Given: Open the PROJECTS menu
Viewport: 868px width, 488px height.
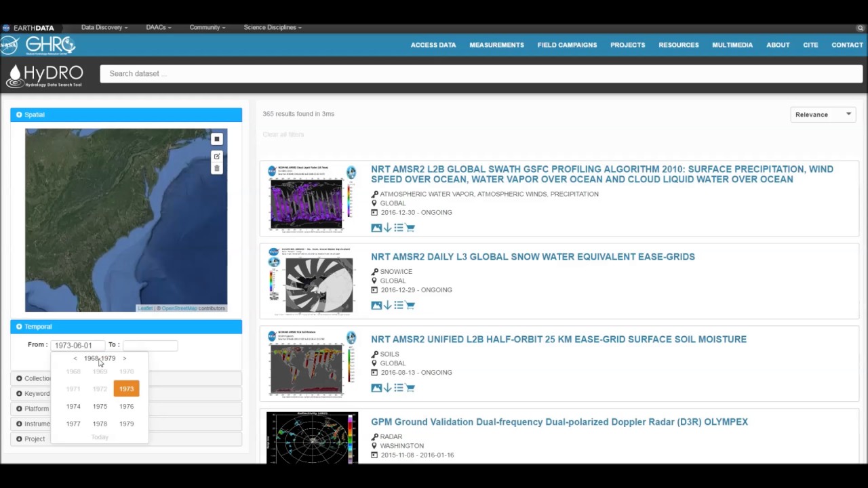Looking at the screenshot, I should click(x=628, y=45).
